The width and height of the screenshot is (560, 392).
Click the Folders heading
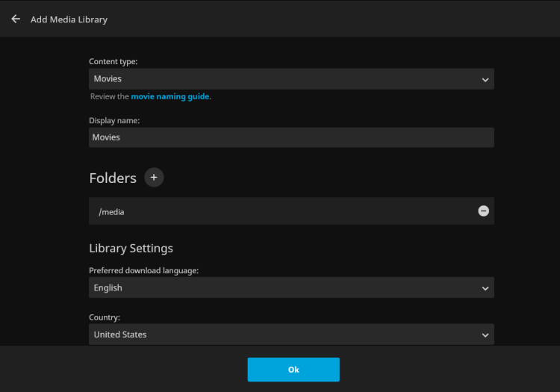[113, 178]
